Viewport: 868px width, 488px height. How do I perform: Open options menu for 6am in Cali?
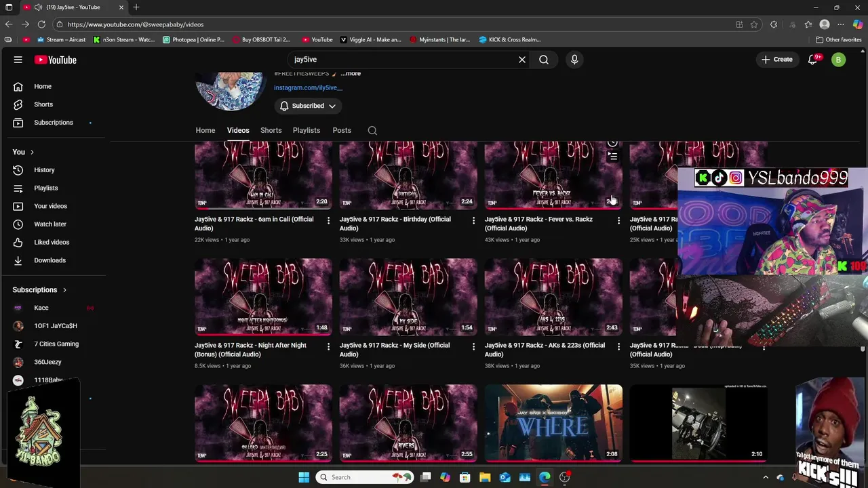[329, 220]
